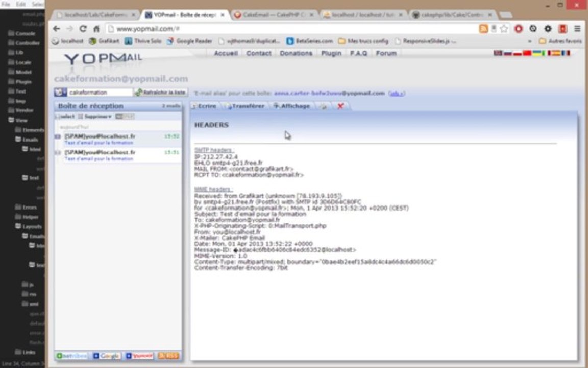Open Autres favoris bookmarks folder
This screenshot has height=368, width=588.
(560, 41)
